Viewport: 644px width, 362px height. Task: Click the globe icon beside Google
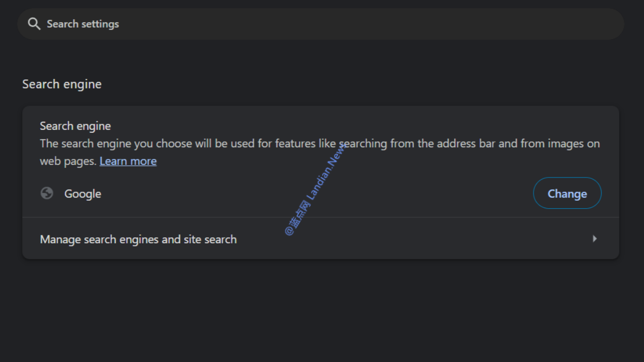47,193
